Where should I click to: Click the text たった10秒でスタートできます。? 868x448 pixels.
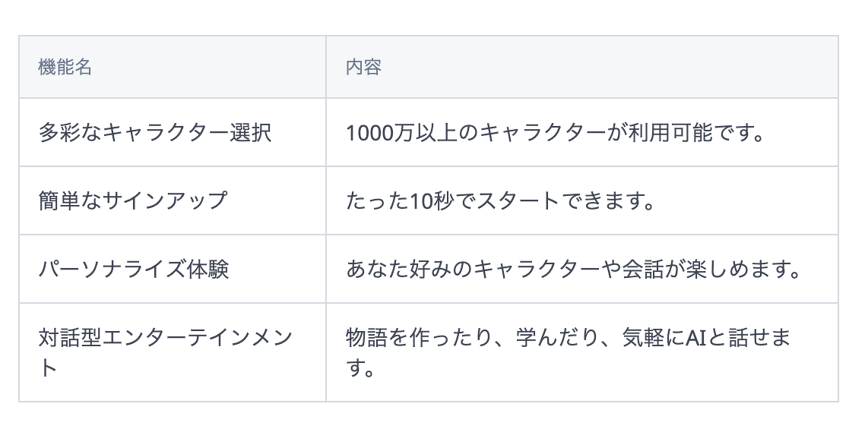[x=500, y=200]
